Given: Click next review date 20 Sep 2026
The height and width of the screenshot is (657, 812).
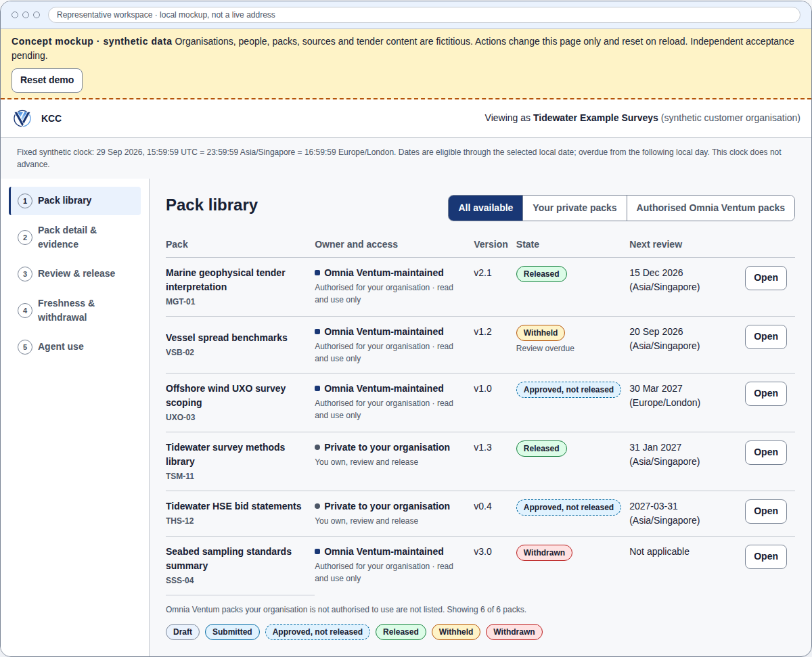Looking at the screenshot, I should (x=656, y=332).
